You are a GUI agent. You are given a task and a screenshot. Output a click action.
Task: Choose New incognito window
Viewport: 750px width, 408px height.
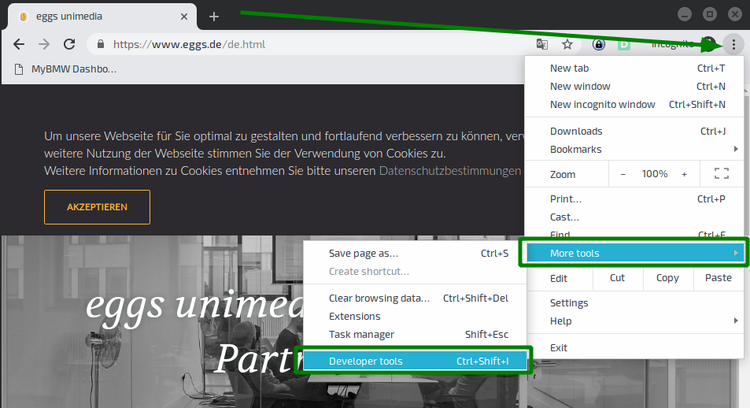click(x=602, y=104)
